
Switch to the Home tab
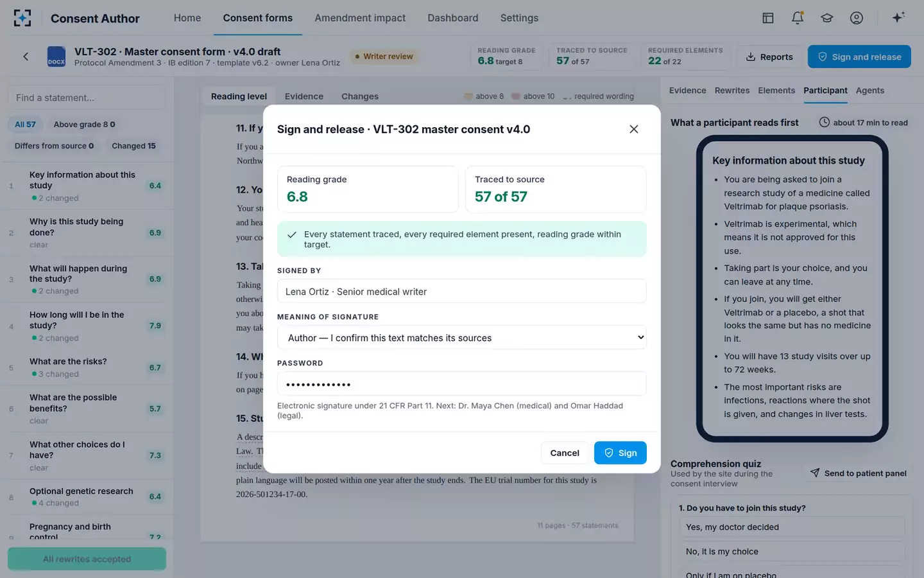point(187,18)
